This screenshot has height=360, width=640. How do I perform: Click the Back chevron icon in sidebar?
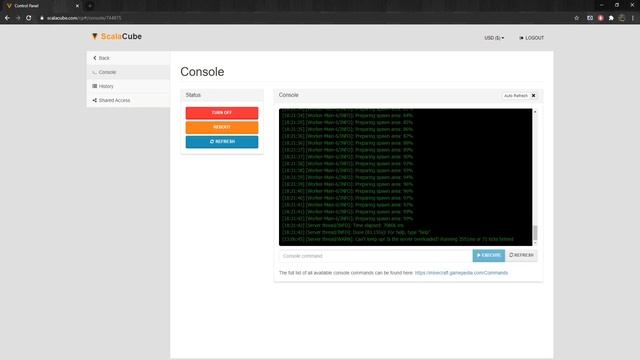95,58
